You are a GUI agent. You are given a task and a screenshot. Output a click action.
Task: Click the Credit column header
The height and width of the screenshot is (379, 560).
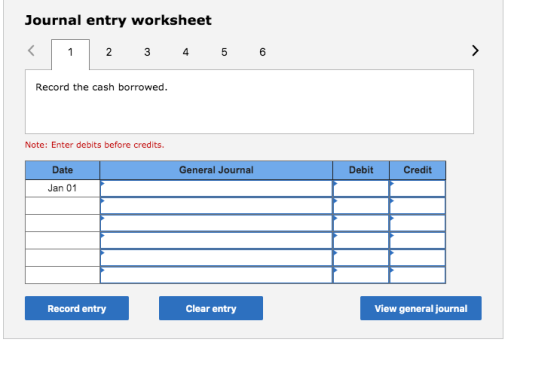point(418,170)
